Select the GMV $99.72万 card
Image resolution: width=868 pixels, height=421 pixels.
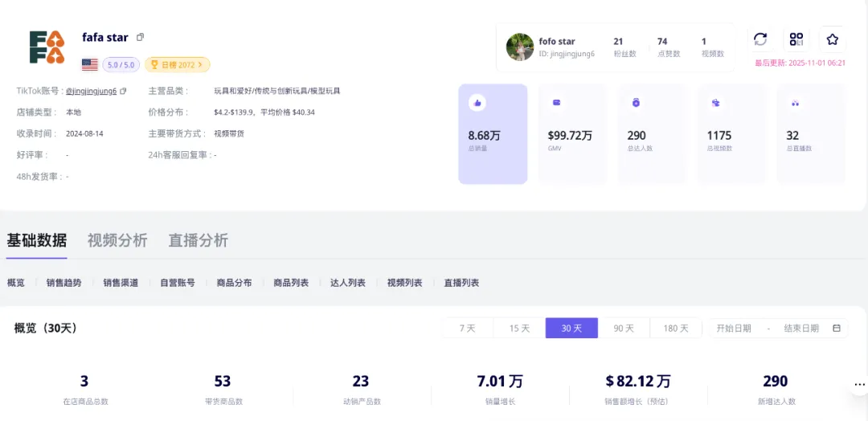click(572, 134)
